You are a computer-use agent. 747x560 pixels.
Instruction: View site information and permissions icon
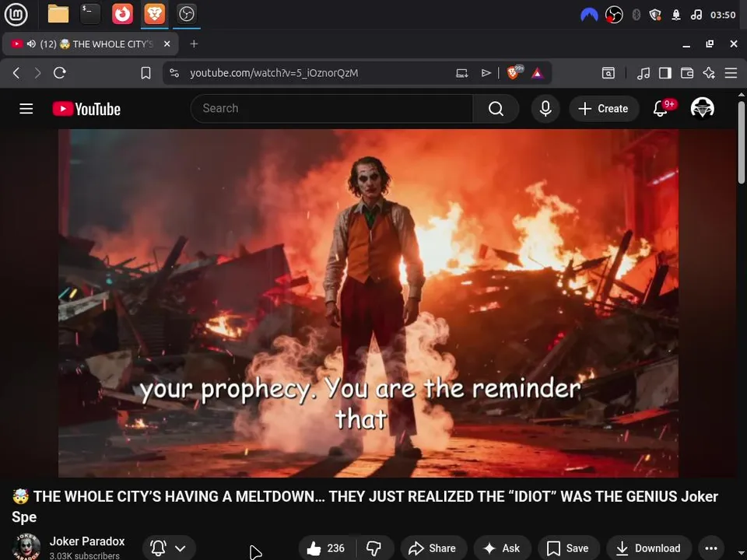click(x=174, y=73)
